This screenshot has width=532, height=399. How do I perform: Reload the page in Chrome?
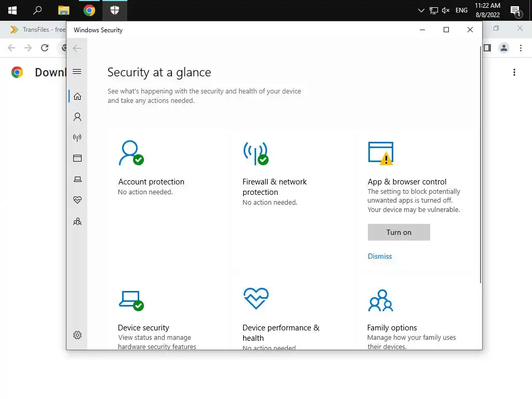pos(45,48)
